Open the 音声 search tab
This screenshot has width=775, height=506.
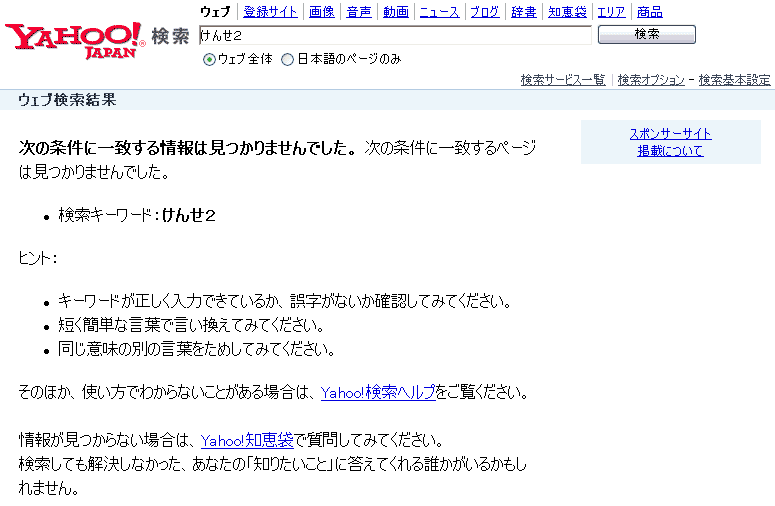358,12
